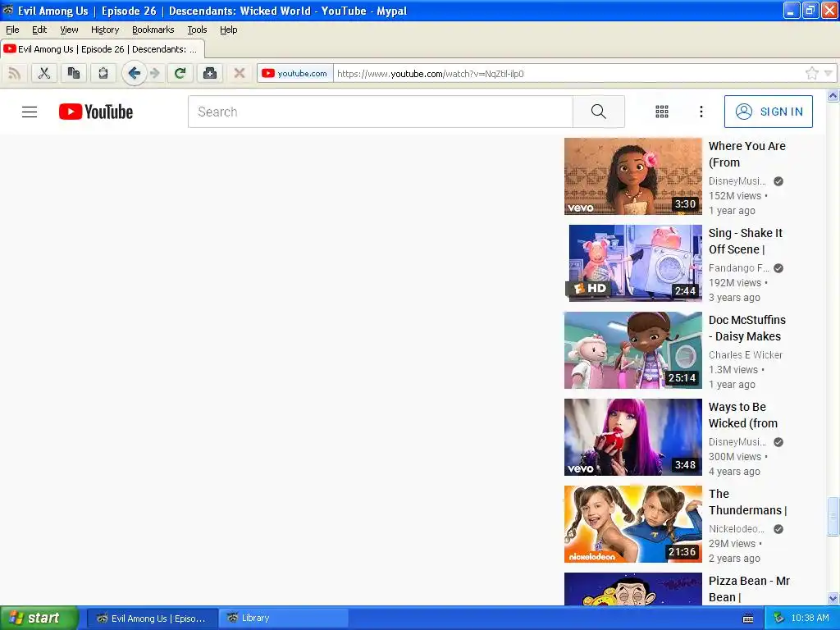Click the '152M views' text

click(x=734, y=196)
